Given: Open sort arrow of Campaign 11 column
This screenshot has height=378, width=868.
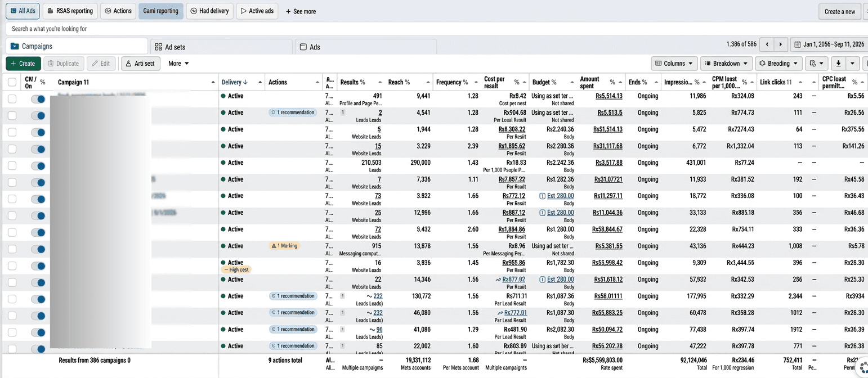Looking at the screenshot, I should click(213, 82).
